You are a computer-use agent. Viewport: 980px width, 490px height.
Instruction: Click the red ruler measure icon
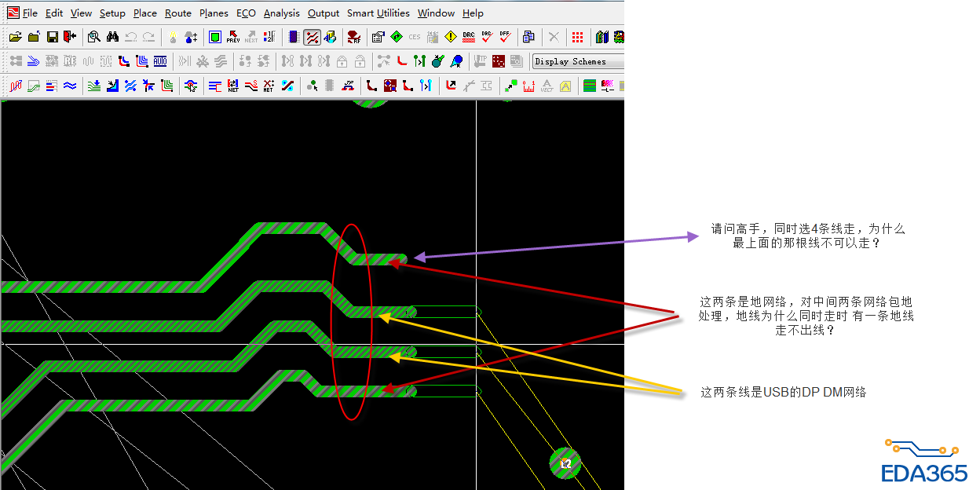click(x=529, y=86)
